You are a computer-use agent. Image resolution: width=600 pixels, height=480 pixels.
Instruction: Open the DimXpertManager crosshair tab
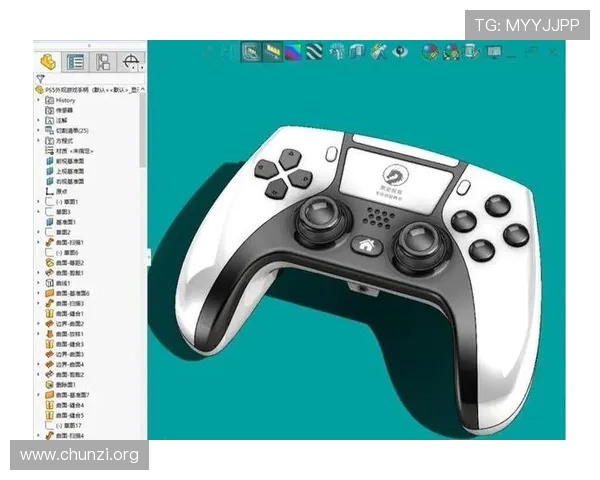pos(132,60)
